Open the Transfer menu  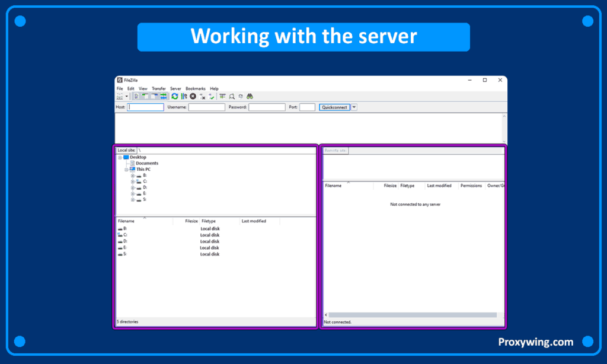coord(159,89)
